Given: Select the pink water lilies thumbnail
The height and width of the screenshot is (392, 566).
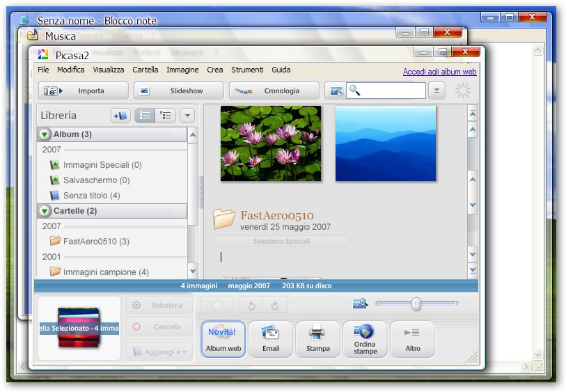Looking at the screenshot, I should pos(271,143).
